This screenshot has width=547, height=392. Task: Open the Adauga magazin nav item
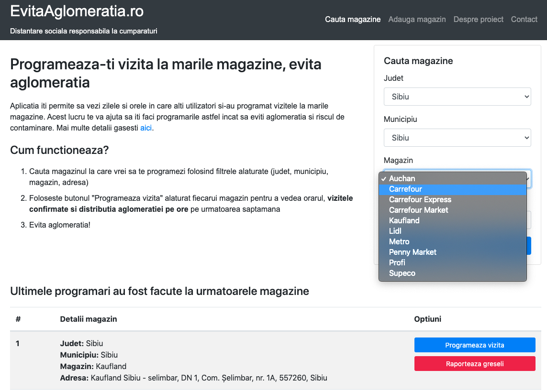pyautogui.click(x=417, y=20)
